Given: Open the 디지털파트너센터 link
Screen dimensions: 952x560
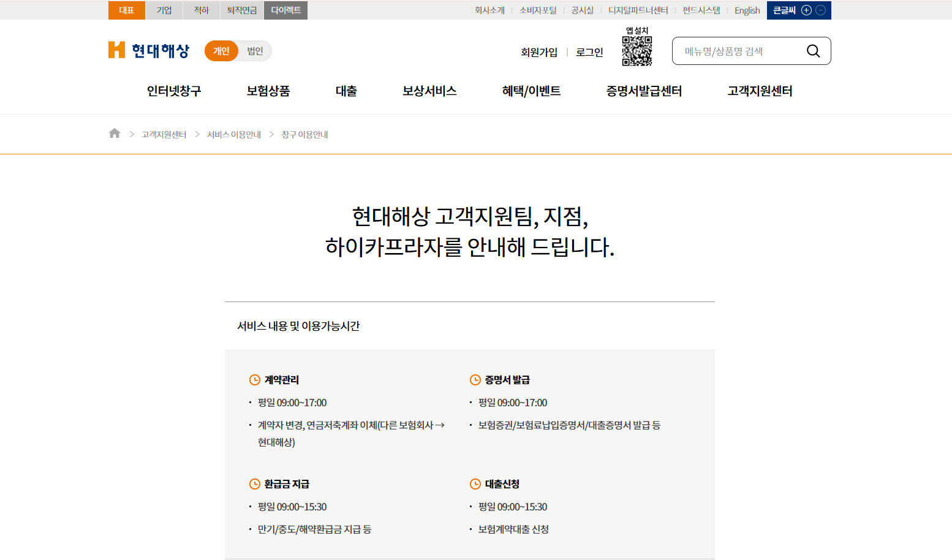Looking at the screenshot, I should click(x=638, y=10).
